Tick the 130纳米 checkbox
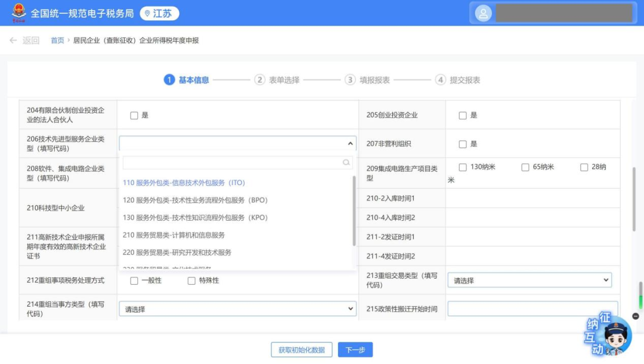Screen dimensions: 644x364 [x=463, y=167]
